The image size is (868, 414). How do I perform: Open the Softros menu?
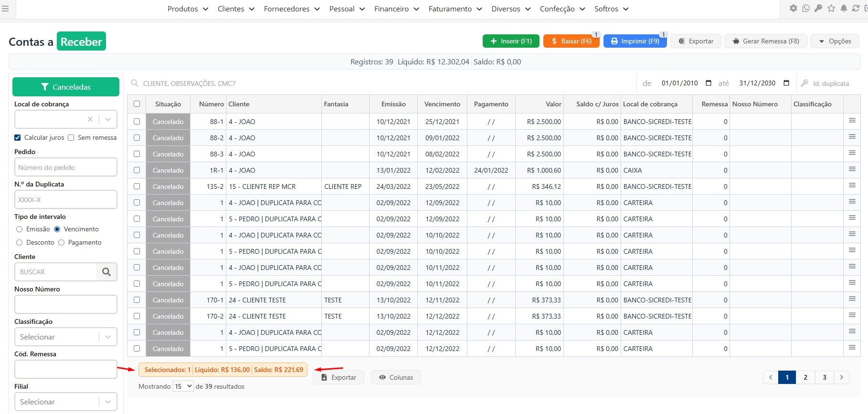pyautogui.click(x=612, y=9)
